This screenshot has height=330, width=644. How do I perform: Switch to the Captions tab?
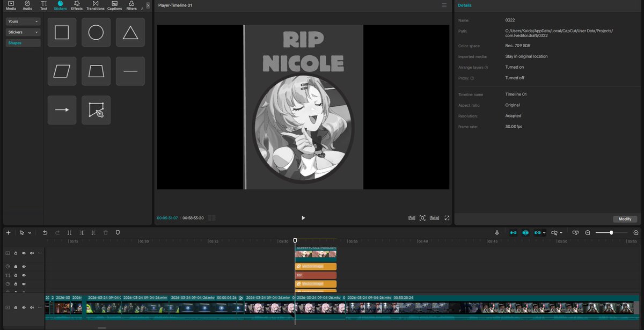pyautogui.click(x=114, y=5)
